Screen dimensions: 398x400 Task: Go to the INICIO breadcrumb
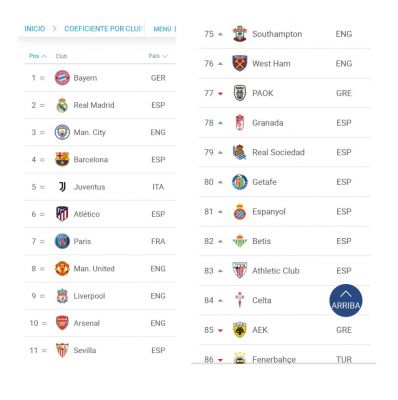point(35,29)
